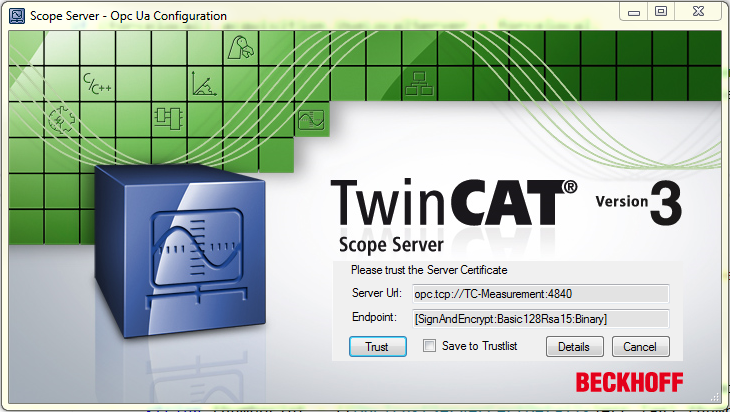Click the 'Server Url:' label
Viewport: 730px width, 412px height.
point(377,293)
